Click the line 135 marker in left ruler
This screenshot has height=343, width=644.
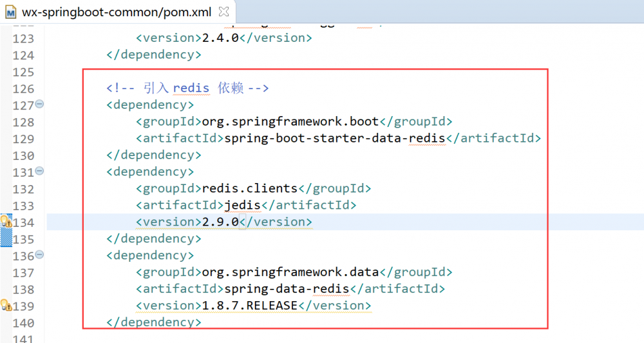pos(6,239)
